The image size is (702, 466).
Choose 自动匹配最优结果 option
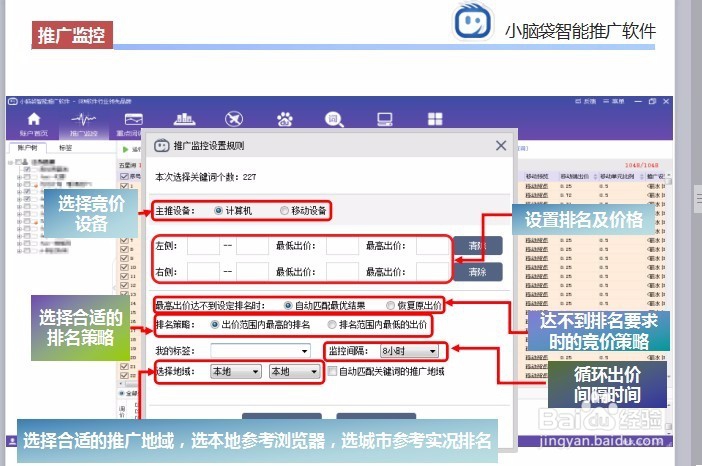coord(288,306)
